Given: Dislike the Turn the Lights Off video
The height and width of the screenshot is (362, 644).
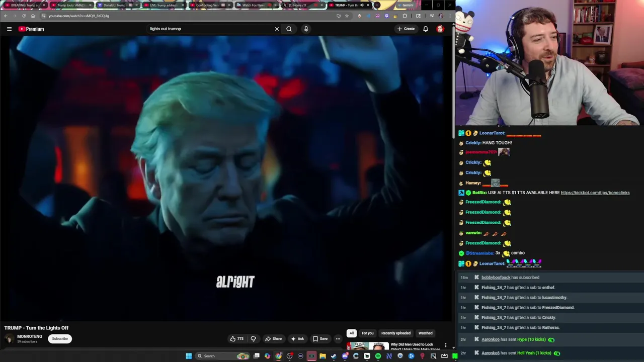Looking at the screenshot, I should click(x=253, y=338).
